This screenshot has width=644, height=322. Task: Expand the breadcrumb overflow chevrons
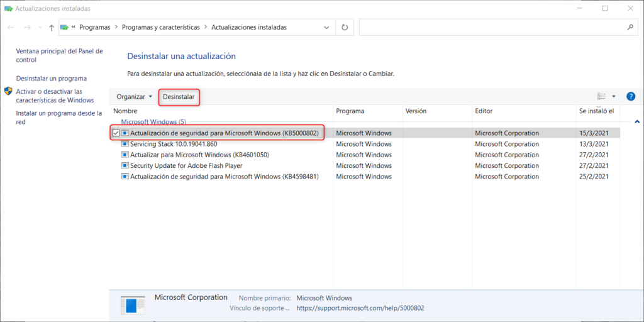(73, 28)
